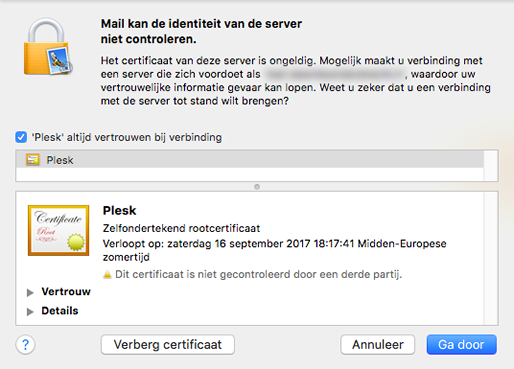Click the small Plesk certificate list icon
Viewport: 514px width, 369px height.
click(33, 160)
